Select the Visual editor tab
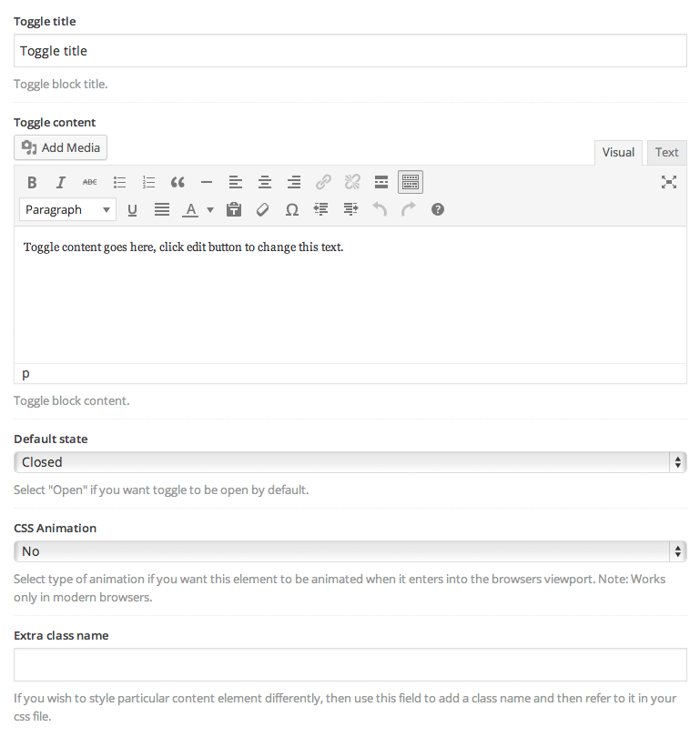Image resolution: width=700 pixels, height=737 pixels. click(x=618, y=153)
